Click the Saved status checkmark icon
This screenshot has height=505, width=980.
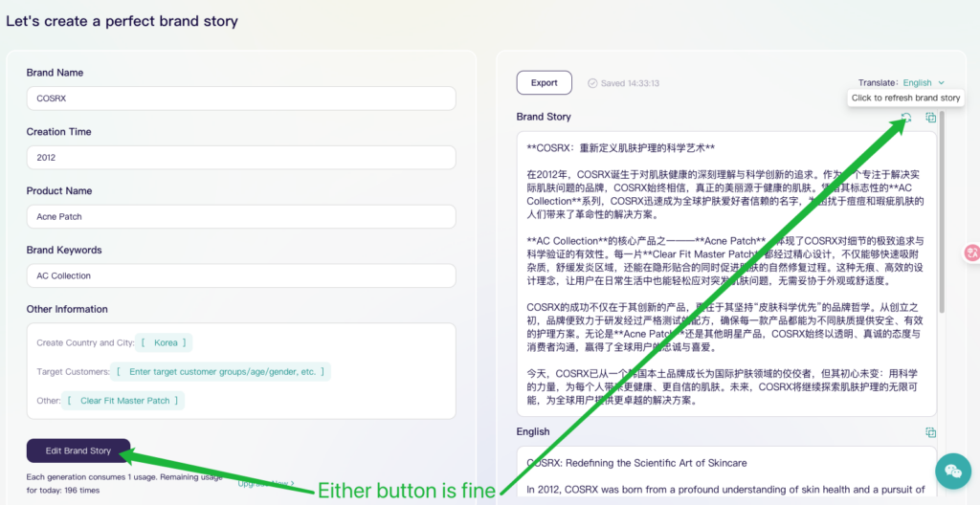[592, 83]
